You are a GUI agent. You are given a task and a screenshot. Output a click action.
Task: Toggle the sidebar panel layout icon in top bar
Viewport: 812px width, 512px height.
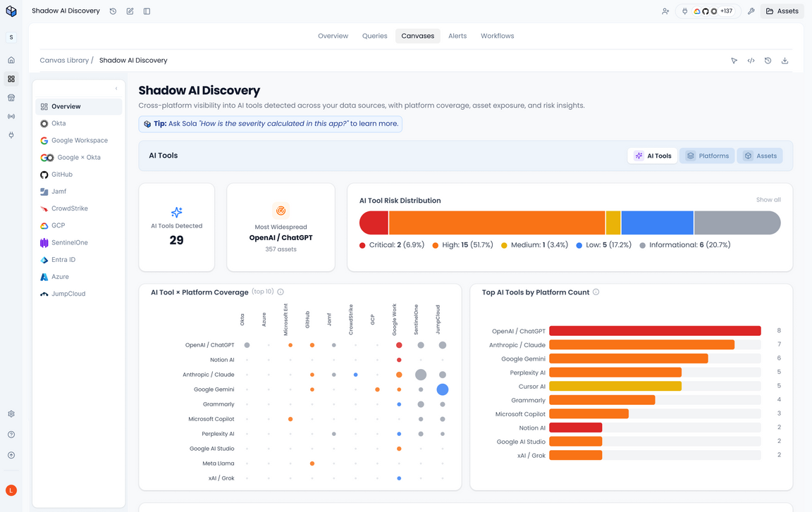coord(147,11)
